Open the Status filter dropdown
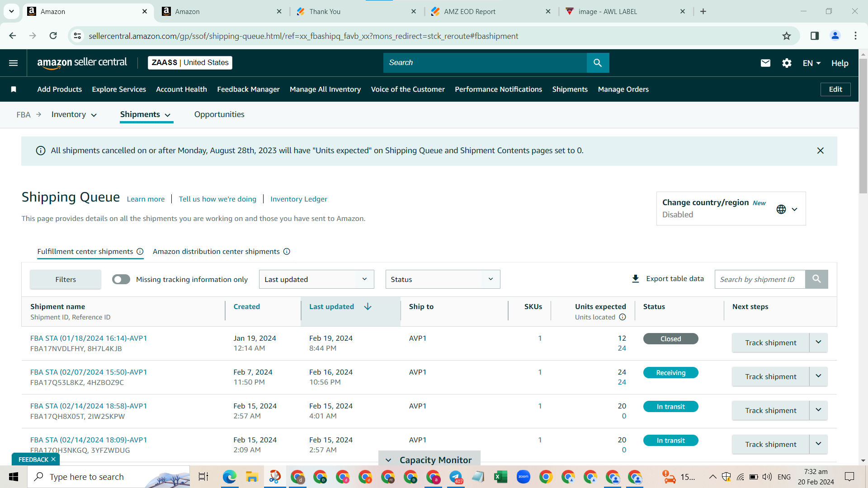Screen dimensions: 868x488 pyautogui.click(x=443, y=279)
